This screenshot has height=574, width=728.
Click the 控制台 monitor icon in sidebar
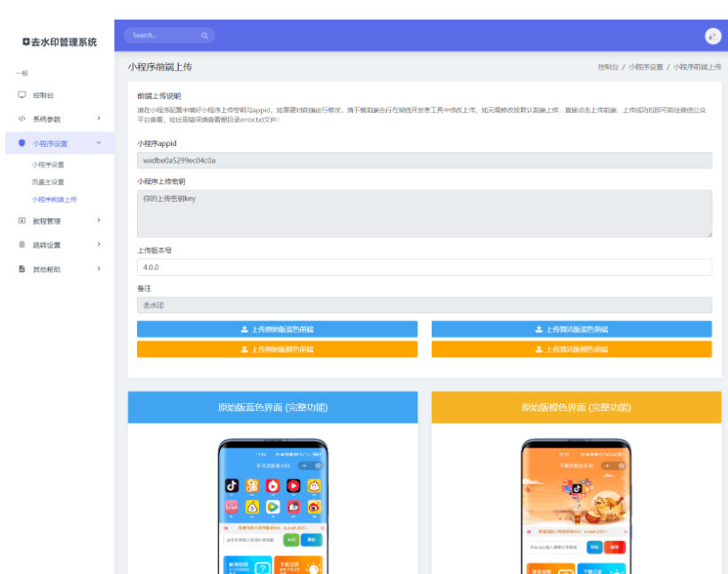pos(22,94)
